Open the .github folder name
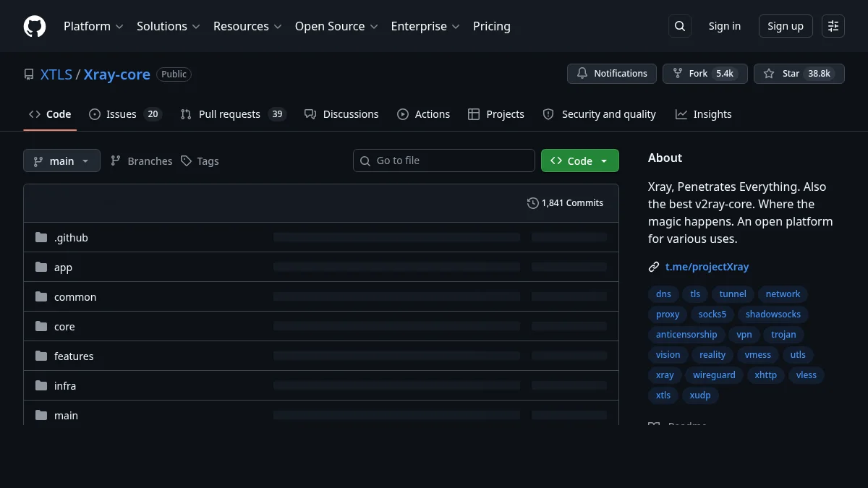This screenshot has width=868, height=488. (x=71, y=238)
